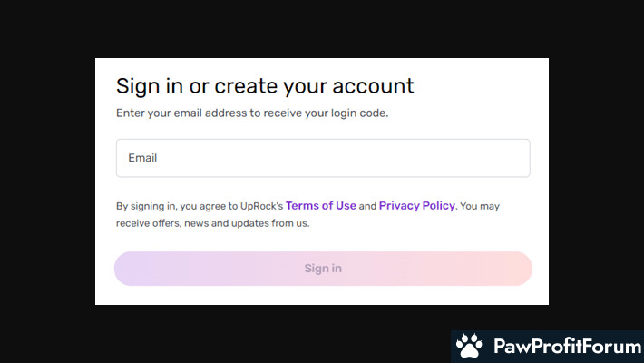This screenshot has height=363, width=644.
Task: Click the word 'and' between the two links
Action: point(367,206)
